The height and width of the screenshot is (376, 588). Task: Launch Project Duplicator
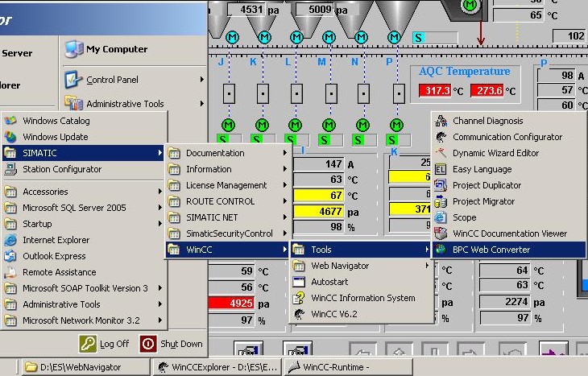coord(509,185)
